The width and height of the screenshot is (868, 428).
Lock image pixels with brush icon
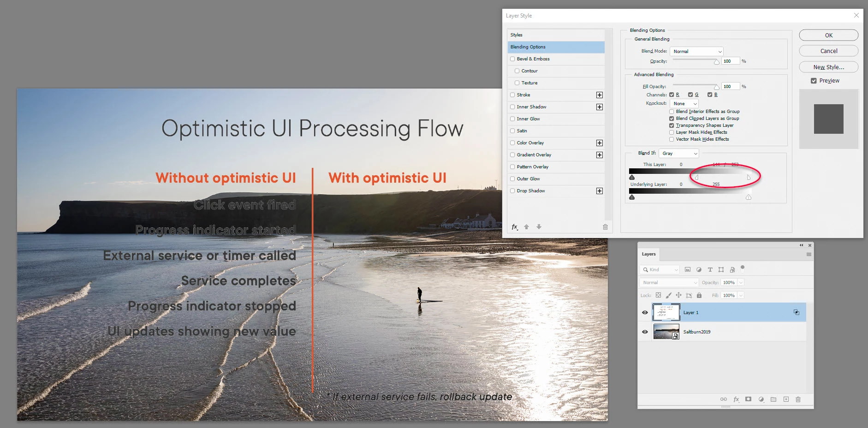click(668, 295)
